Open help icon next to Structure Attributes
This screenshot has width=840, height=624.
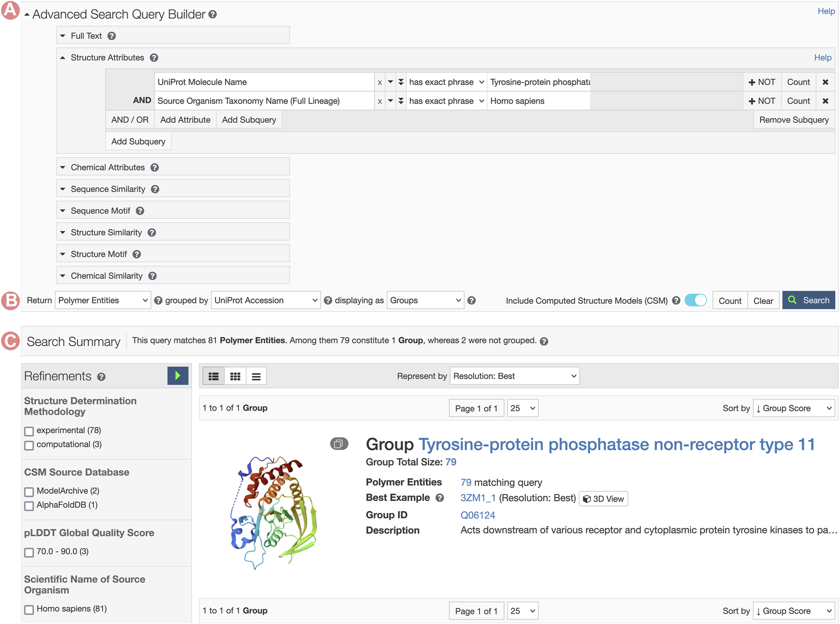tap(154, 58)
